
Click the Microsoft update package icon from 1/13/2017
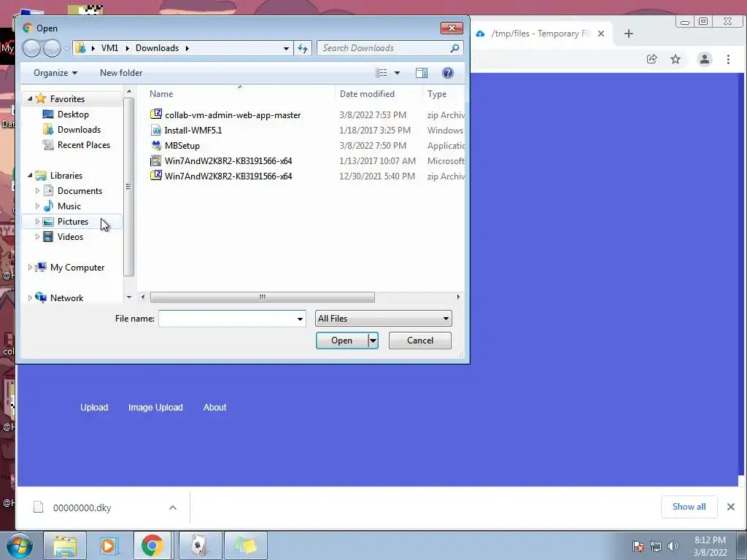point(156,160)
